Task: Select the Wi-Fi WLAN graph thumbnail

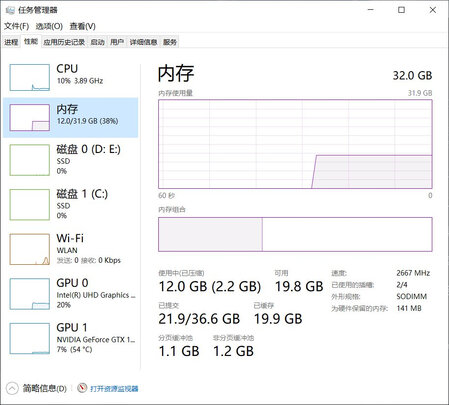Action: click(30, 249)
